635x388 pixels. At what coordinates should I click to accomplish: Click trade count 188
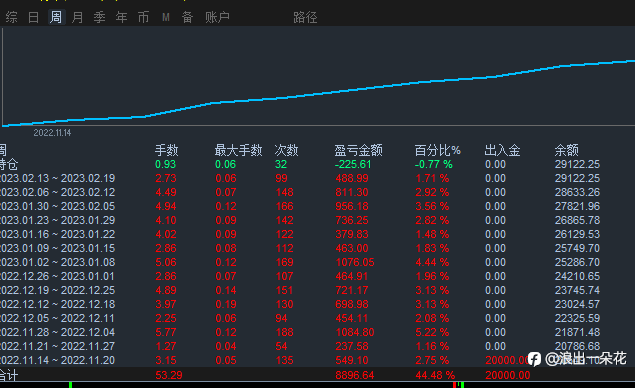click(x=284, y=333)
